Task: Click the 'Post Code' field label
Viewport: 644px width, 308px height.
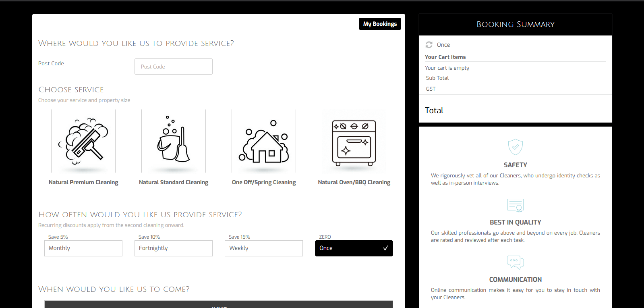Action: click(51, 63)
